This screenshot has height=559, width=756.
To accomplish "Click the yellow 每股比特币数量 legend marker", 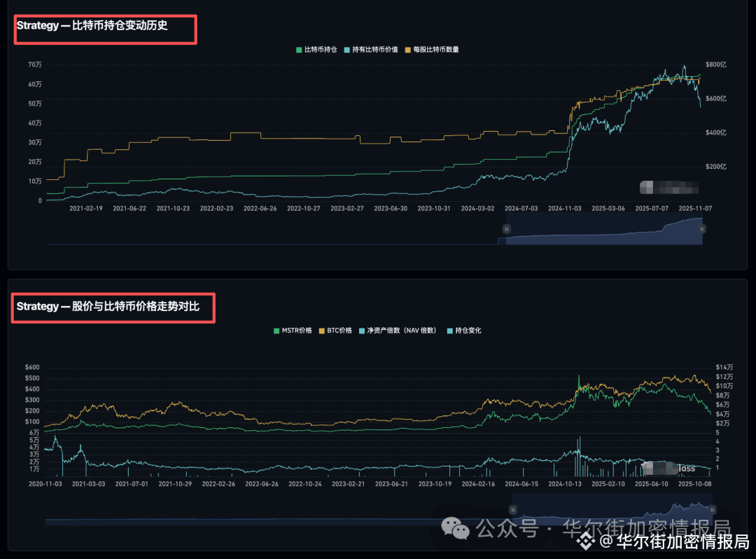I will [x=407, y=49].
